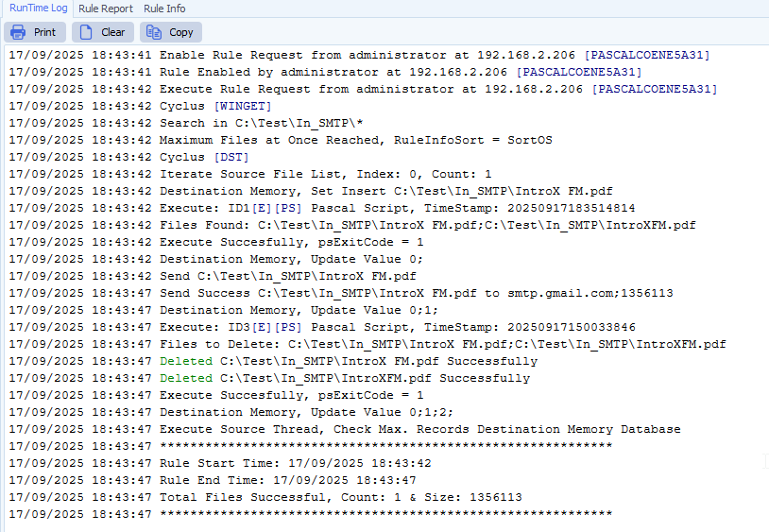The height and width of the screenshot is (532, 769).
Task: Click the 'Search in C:\Test\In_SMTP\*' line
Action: click(186, 123)
